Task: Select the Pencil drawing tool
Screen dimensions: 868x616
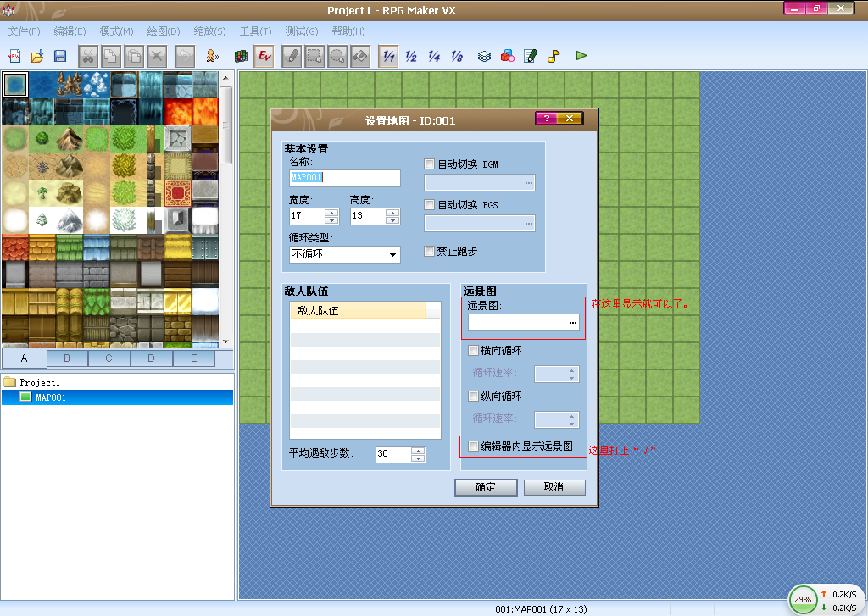Action: point(292,56)
